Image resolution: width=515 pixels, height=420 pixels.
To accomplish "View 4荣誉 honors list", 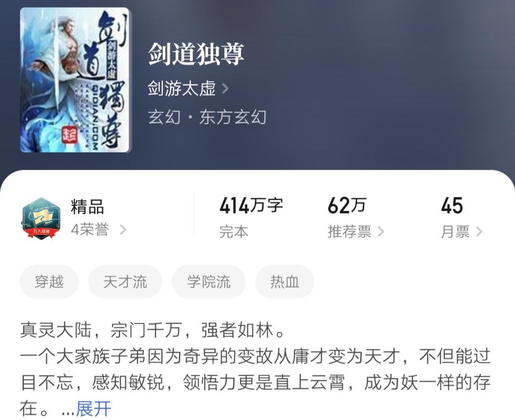I will pyautogui.click(x=90, y=229).
